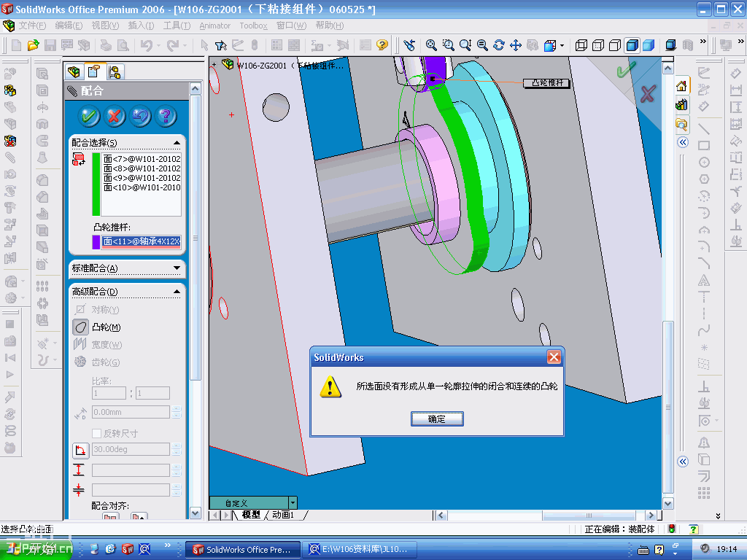Click the home icon in task pane

[682, 86]
